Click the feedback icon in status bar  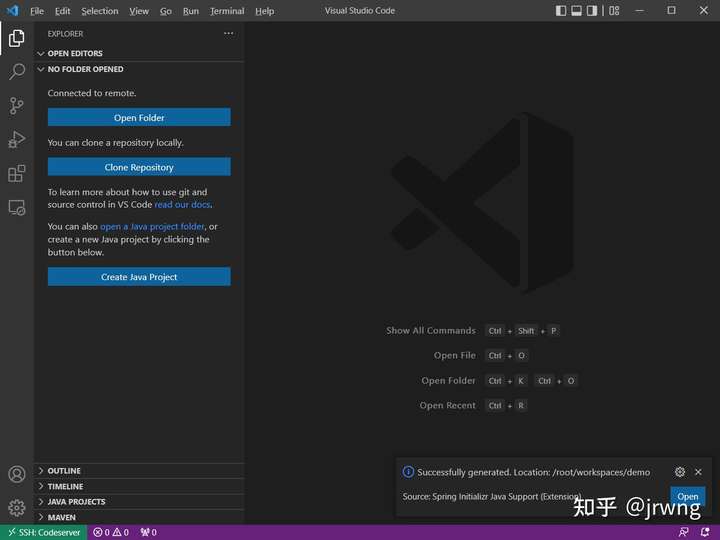(x=683, y=532)
